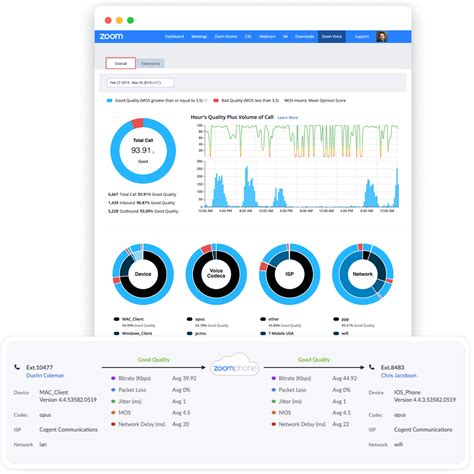Click the hourly quality line chart
This screenshot has height=474, width=474.
(x=301, y=140)
